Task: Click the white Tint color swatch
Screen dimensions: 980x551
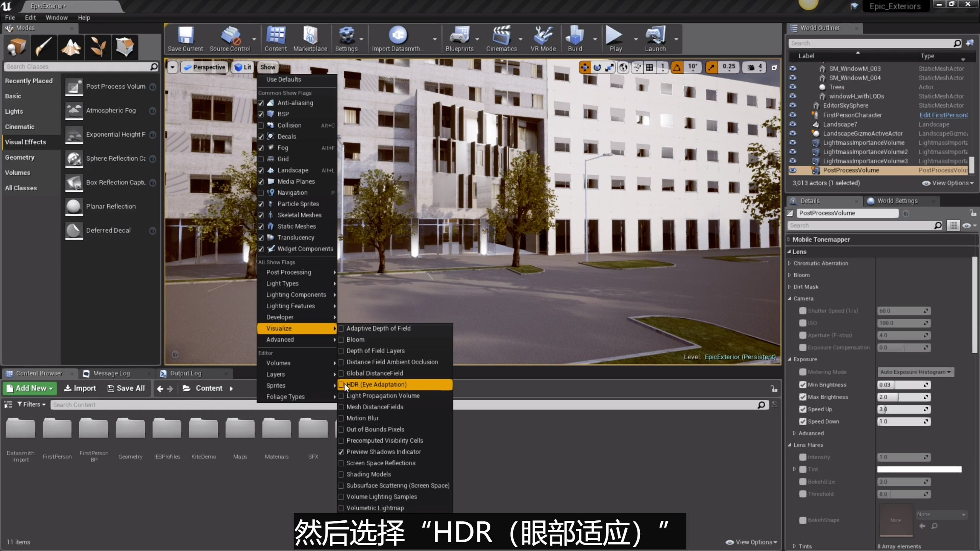Action: (919, 469)
